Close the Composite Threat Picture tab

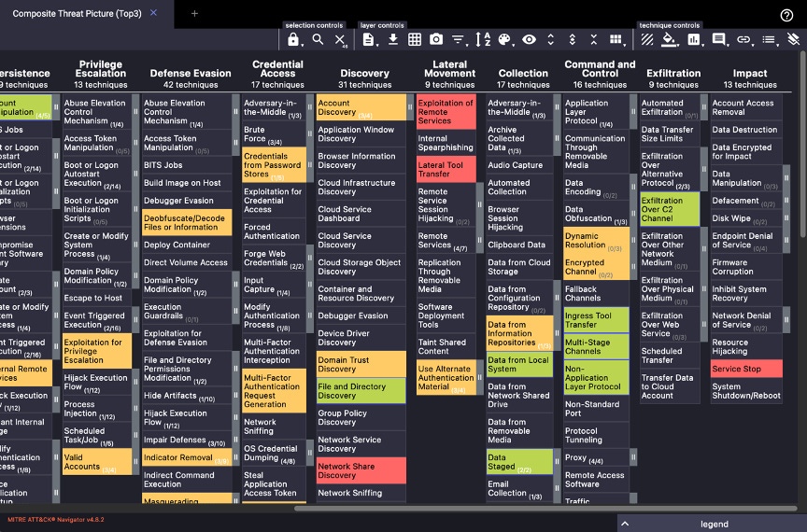[153, 13]
